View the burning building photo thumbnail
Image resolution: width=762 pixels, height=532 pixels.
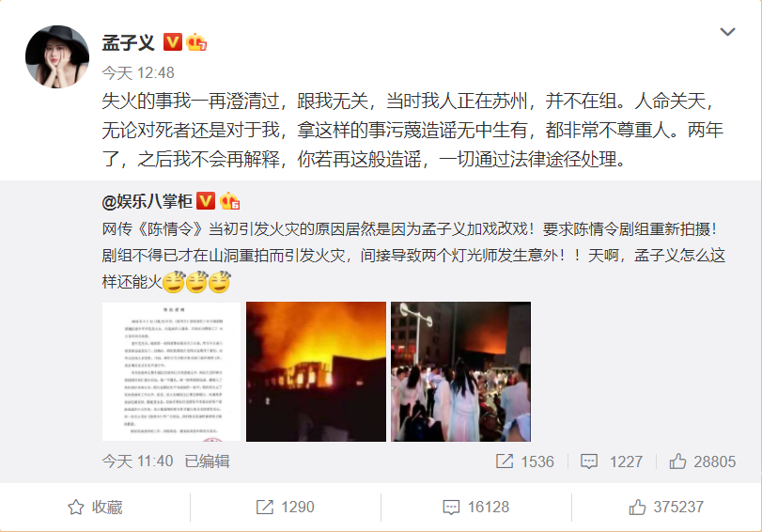tap(316, 371)
